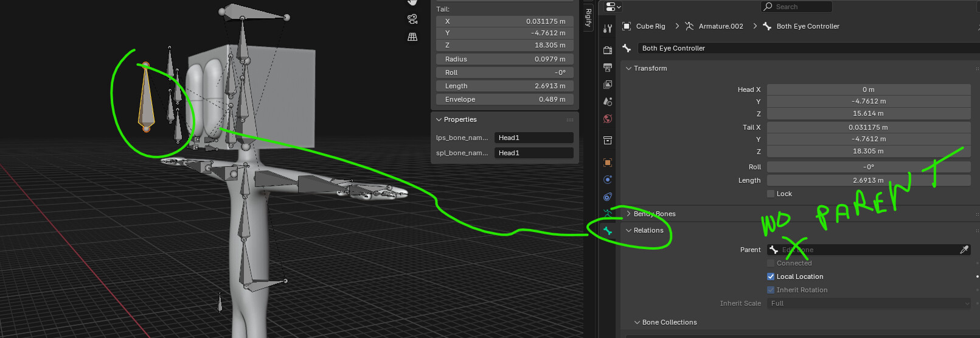Open the Physics properties tab
The image size is (980, 338).
pyautogui.click(x=607, y=180)
